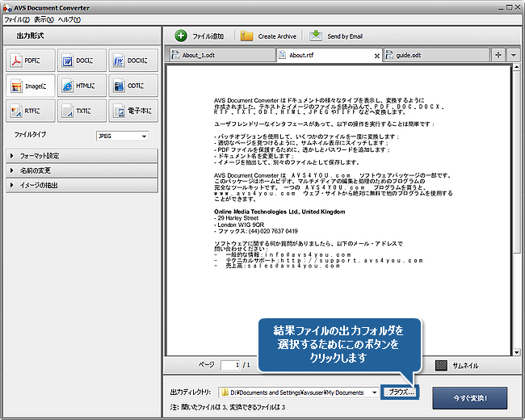Viewport: 525px width, 420px height.
Task: Click the 今すぐ変換! convert button
Action: (x=470, y=398)
